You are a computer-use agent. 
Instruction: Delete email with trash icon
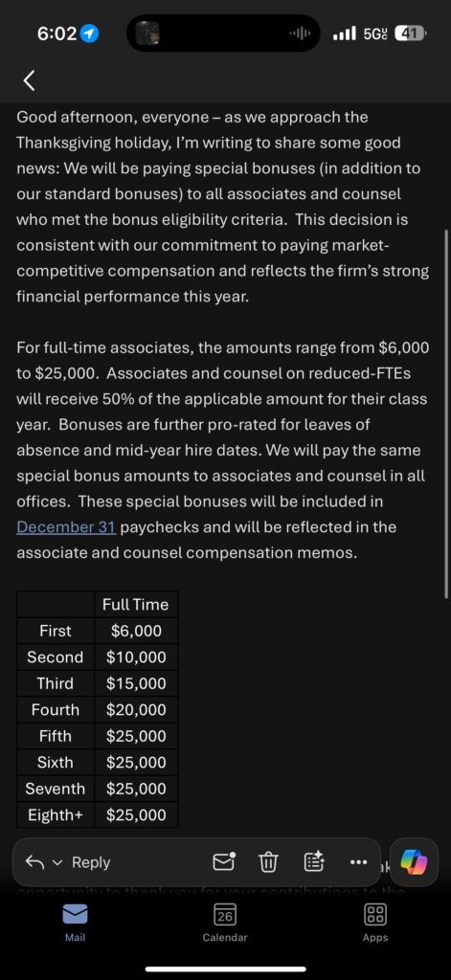[x=268, y=862]
